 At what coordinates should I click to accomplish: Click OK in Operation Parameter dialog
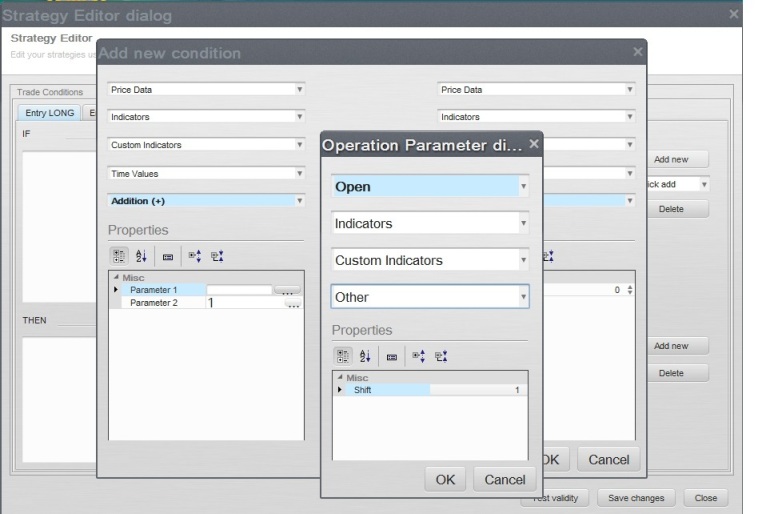coord(445,480)
